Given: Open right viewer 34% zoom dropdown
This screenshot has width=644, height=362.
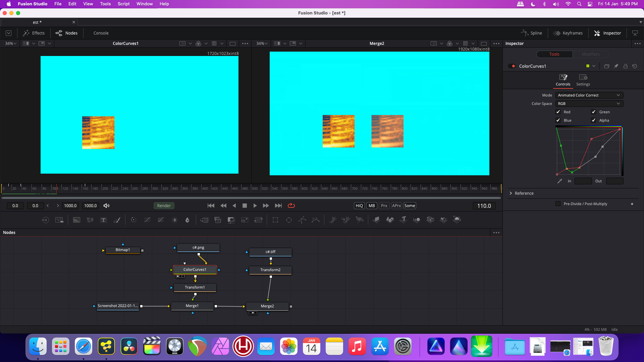Looking at the screenshot, I should [x=262, y=44].
